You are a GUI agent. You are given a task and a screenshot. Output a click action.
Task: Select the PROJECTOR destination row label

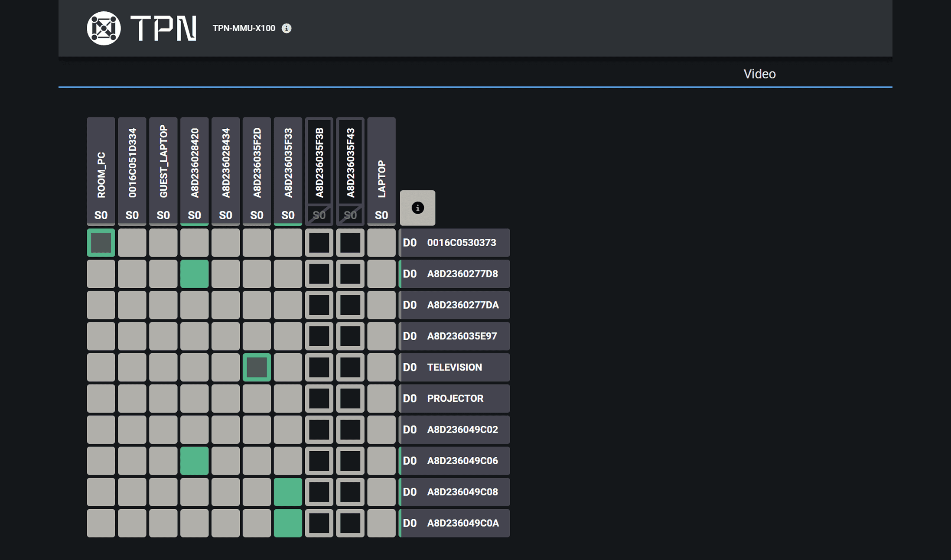(x=454, y=398)
